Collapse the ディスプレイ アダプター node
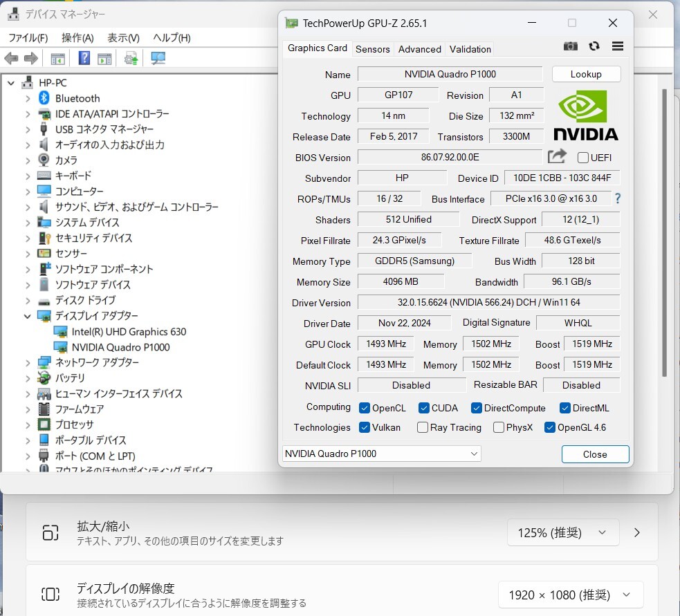This screenshot has width=680, height=616. 27,316
